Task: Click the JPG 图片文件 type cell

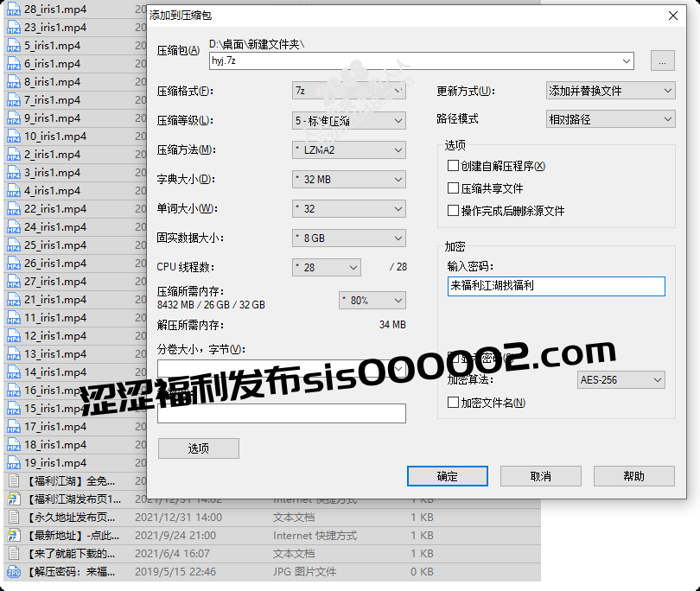Action: click(304, 572)
